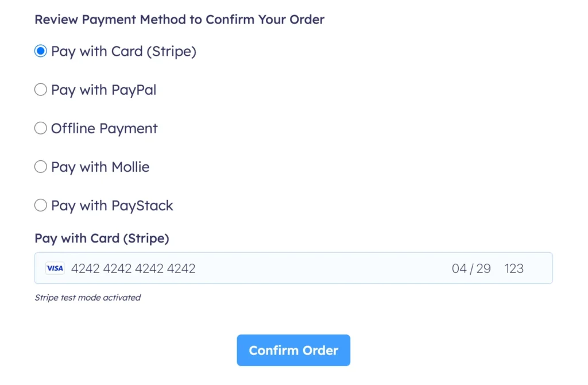Screen dimensions: 588x385
Task: Click the CVC field showing 123
Action: (x=514, y=268)
